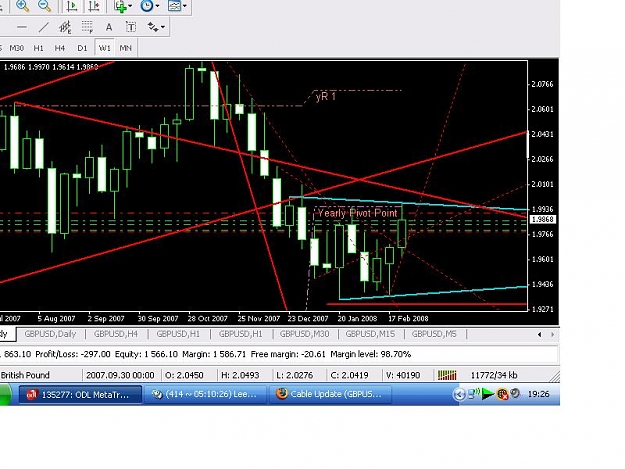Click the network connection tray icon
Image resolution: width=625 pixels, height=469 pixels.
click(473, 394)
